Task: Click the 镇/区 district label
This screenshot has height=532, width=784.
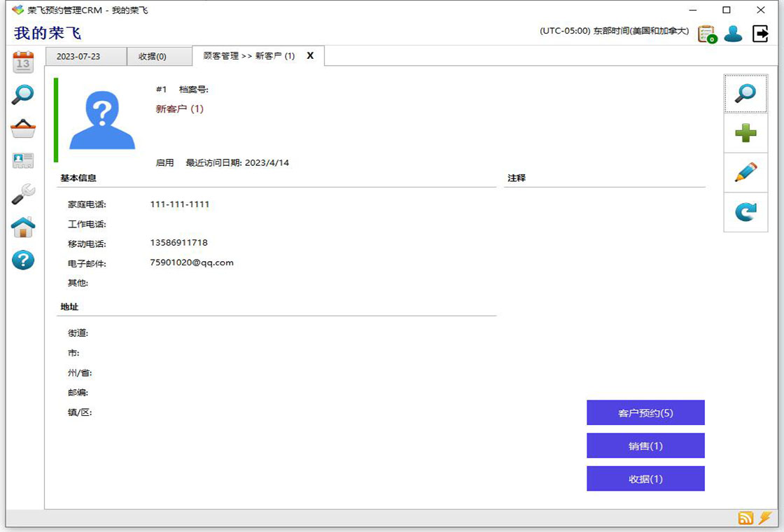Action: pos(80,412)
